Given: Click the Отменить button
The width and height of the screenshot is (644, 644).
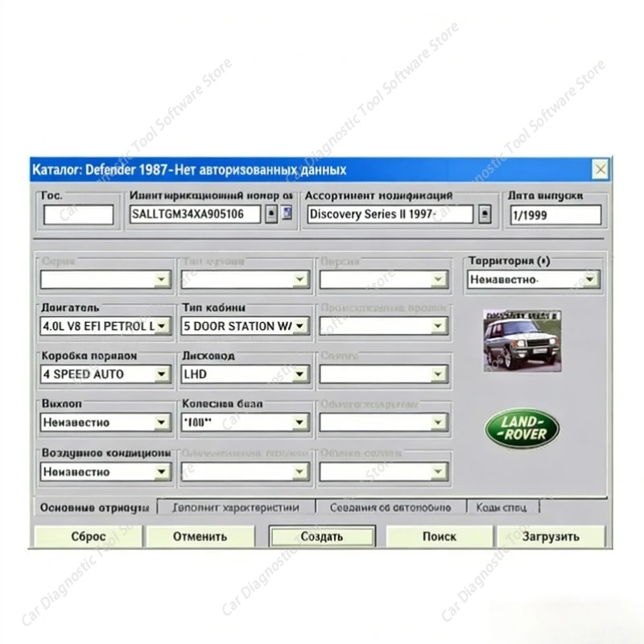Looking at the screenshot, I should (x=200, y=536).
